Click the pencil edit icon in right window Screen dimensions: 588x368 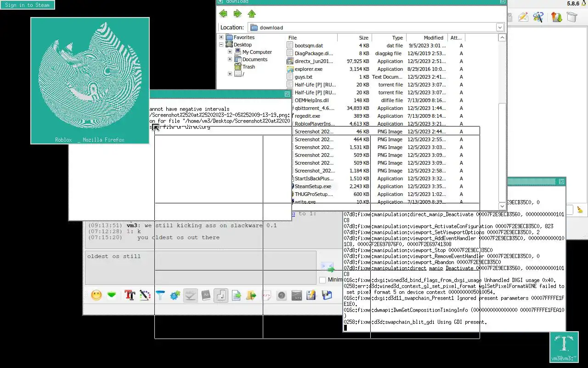point(523,17)
